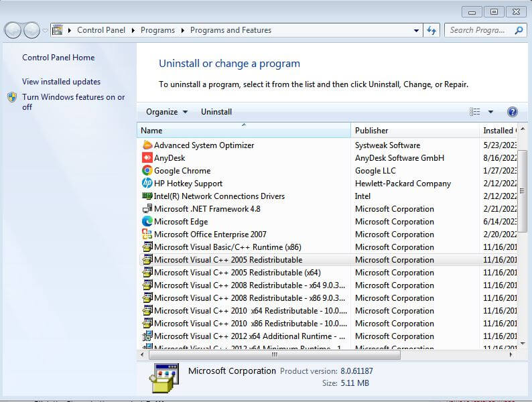Click the Visual C++ 2008 x86 9.0.3 icon
Screen dimensions: 532x402
click(147, 298)
